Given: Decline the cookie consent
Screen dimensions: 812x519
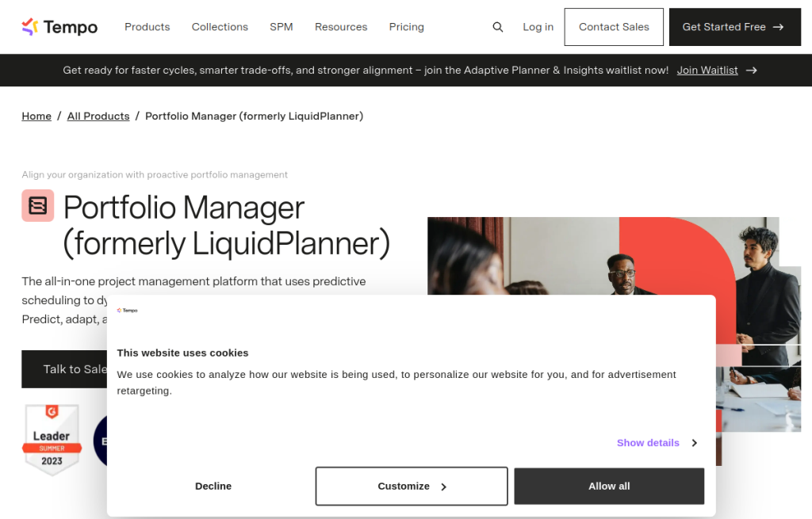Looking at the screenshot, I should (x=213, y=486).
